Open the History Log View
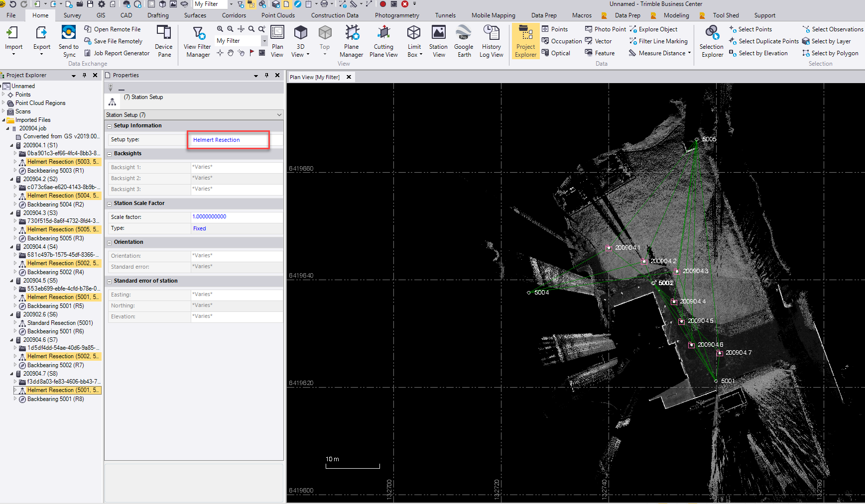Image resolution: width=865 pixels, height=504 pixels. point(491,41)
